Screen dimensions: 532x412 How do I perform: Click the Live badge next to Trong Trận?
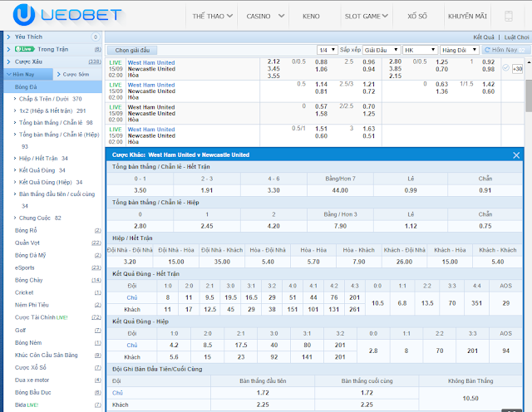point(24,49)
